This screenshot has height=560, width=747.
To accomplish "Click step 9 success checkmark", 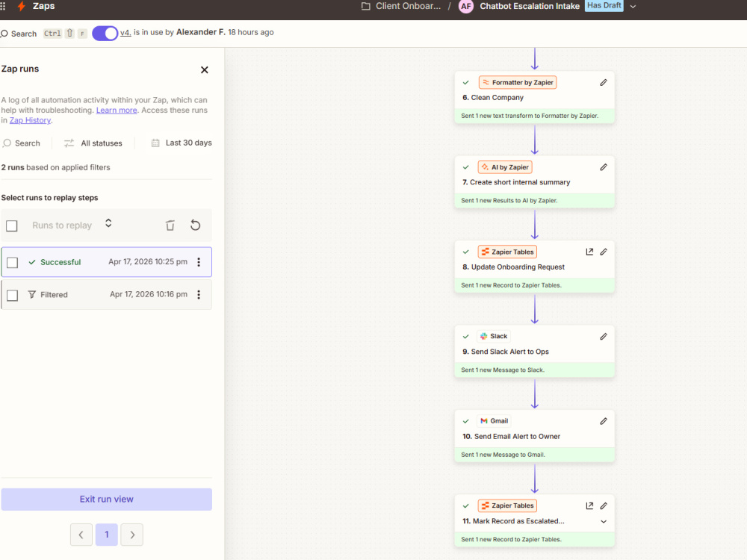I will (466, 336).
